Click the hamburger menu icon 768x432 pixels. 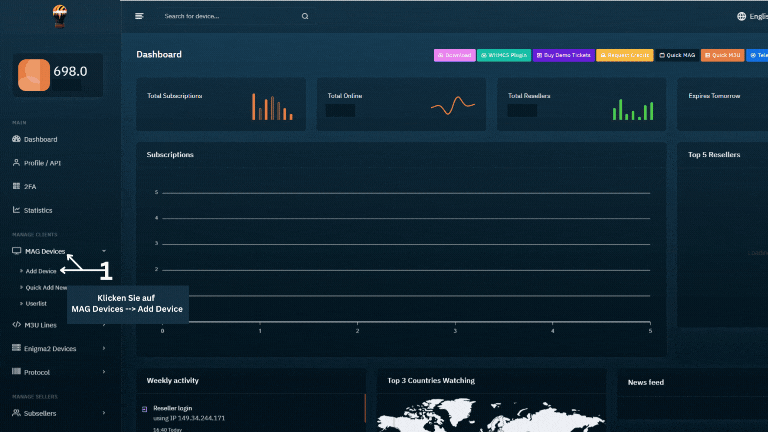139,16
